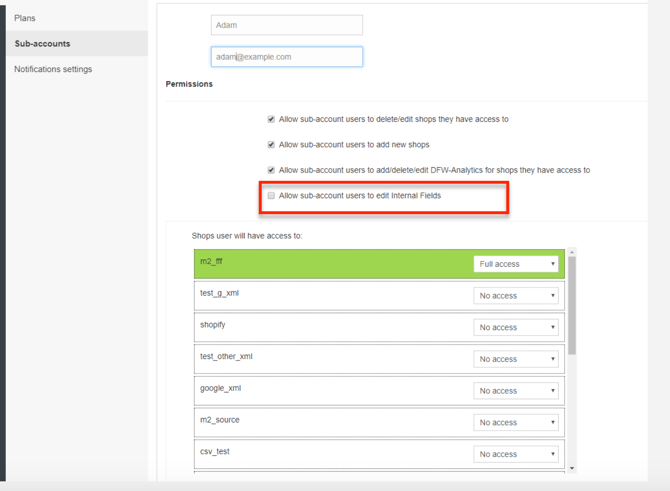Open access dropdown for google_xml
This screenshot has width=670, height=491.
pyautogui.click(x=516, y=391)
